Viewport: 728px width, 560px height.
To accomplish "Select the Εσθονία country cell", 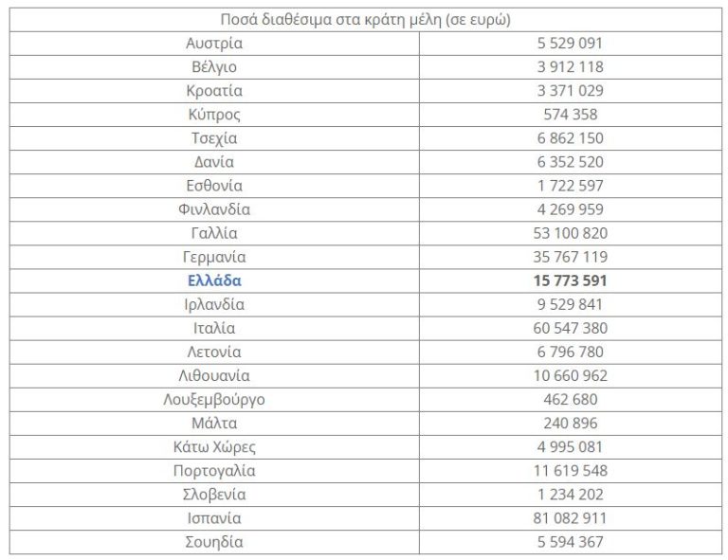I will [214, 186].
